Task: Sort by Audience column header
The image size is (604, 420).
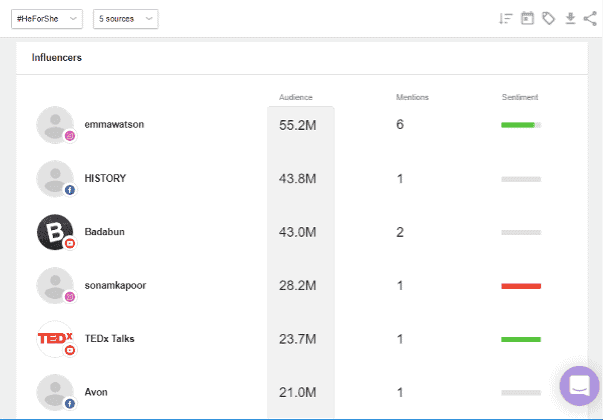Action: pos(296,97)
